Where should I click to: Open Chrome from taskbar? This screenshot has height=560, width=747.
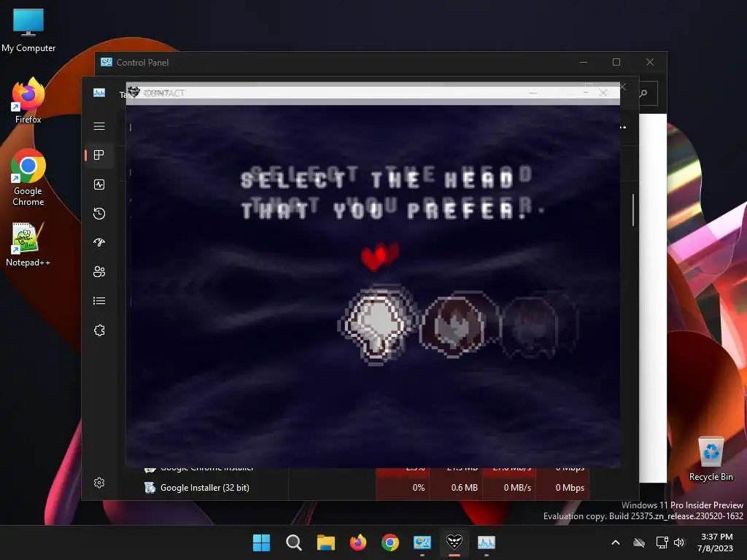coord(390,542)
